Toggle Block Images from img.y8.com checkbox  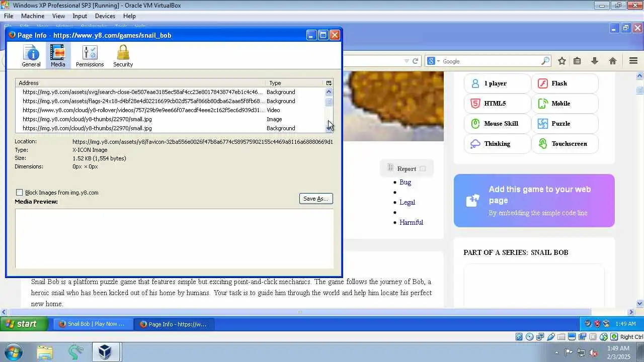pyautogui.click(x=20, y=193)
